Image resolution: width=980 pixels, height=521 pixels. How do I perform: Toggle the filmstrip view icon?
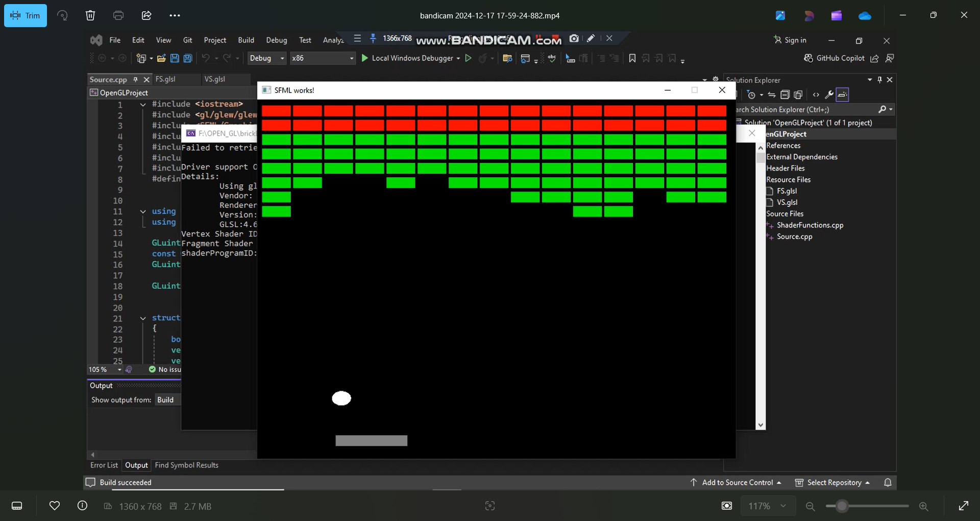coord(17,506)
